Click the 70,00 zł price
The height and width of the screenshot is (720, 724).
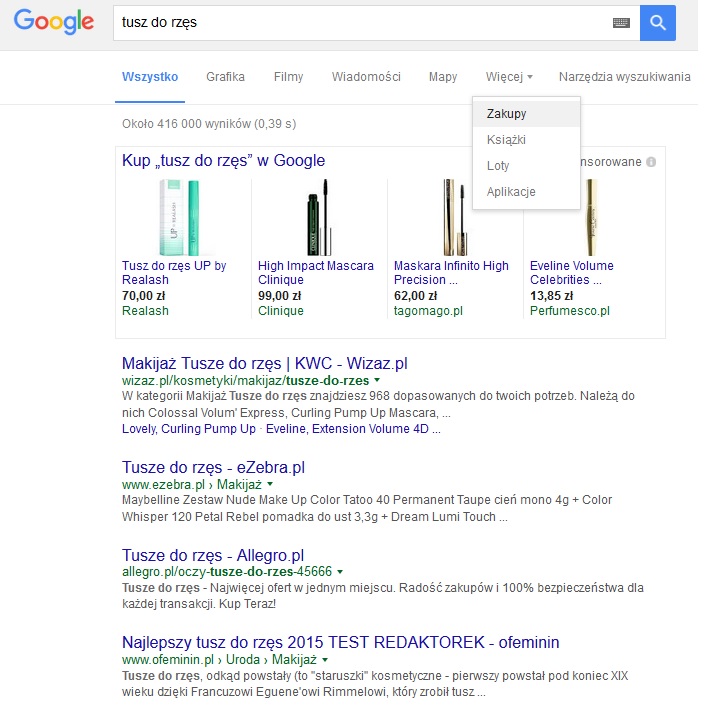tap(144, 296)
